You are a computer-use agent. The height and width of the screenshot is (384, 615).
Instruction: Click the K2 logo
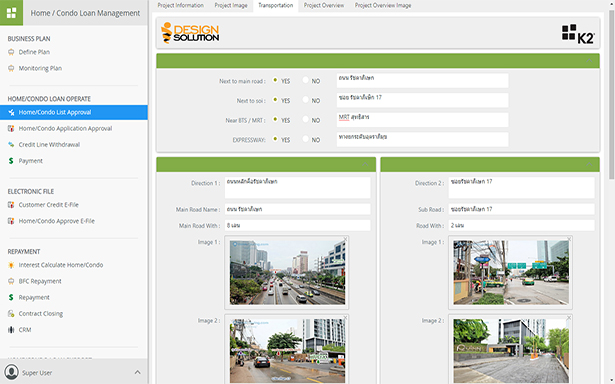pyautogui.click(x=578, y=34)
